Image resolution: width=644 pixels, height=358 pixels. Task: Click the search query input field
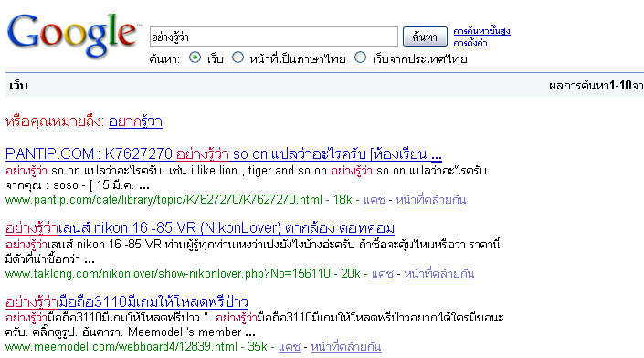point(274,37)
